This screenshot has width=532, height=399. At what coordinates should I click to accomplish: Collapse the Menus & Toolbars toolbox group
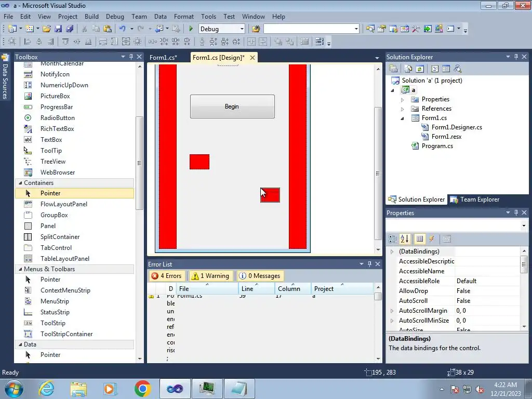(20, 269)
